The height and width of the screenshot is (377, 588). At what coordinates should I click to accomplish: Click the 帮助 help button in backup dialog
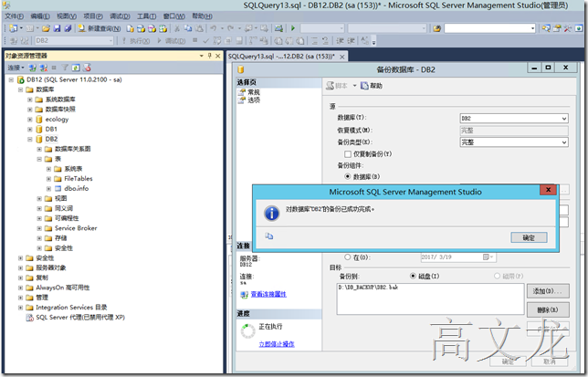pos(372,86)
